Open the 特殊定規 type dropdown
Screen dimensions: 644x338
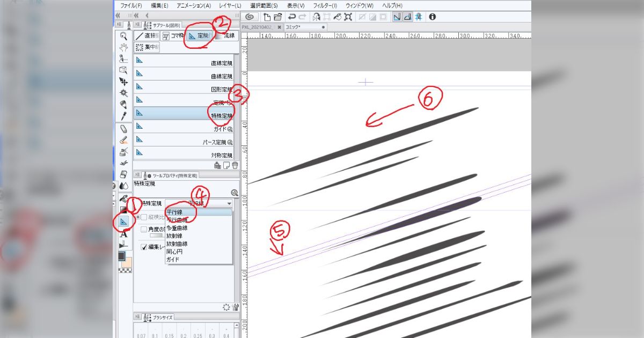[x=229, y=203]
